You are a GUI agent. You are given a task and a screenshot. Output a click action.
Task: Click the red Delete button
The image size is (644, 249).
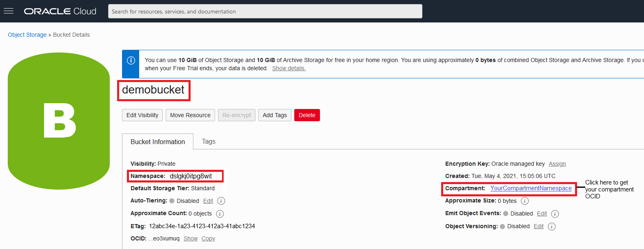307,115
